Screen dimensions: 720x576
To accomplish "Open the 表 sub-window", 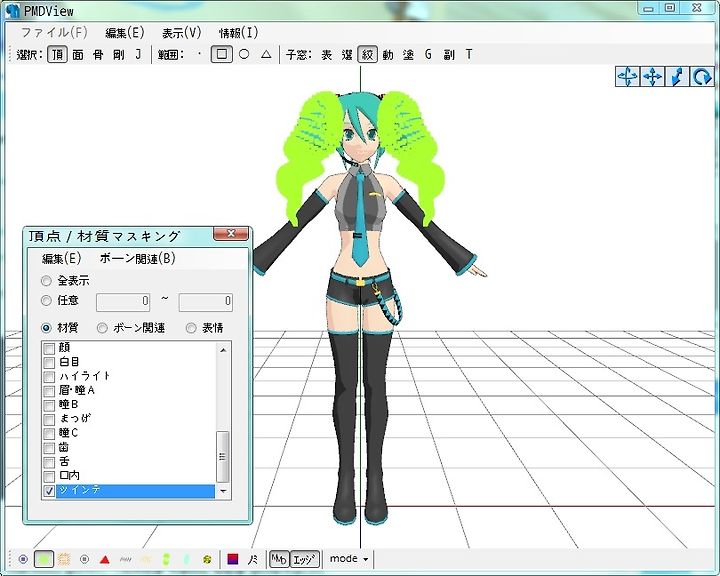I will click(326, 55).
